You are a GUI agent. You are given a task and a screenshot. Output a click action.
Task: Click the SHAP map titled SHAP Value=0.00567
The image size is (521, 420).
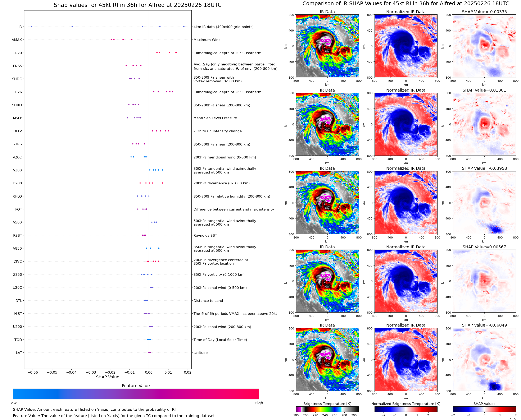[x=484, y=281]
